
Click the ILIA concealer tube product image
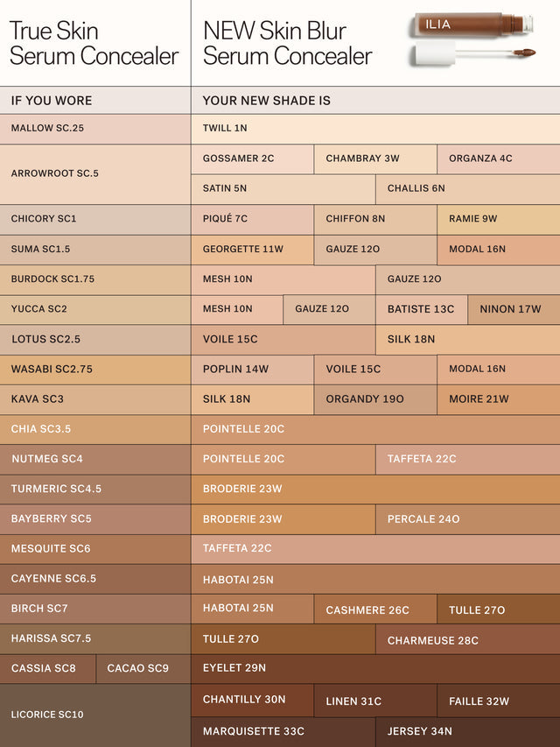[473, 25]
